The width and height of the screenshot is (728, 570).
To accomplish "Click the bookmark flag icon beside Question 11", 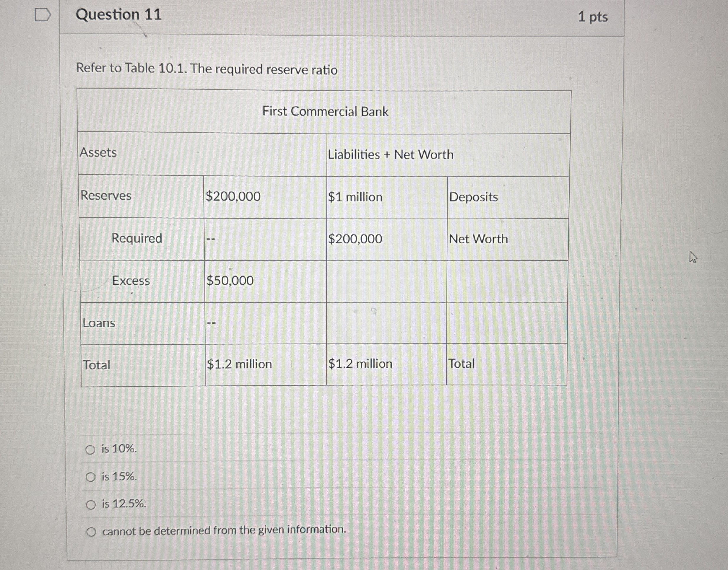I will tap(44, 14).
